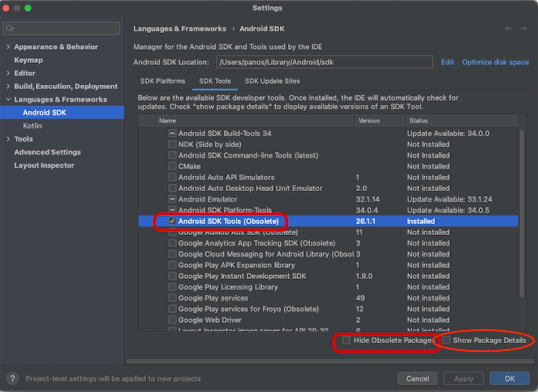
Task: Enable Hide Obsolete Packages checkbox
Action: pyautogui.click(x=347, y=340)
